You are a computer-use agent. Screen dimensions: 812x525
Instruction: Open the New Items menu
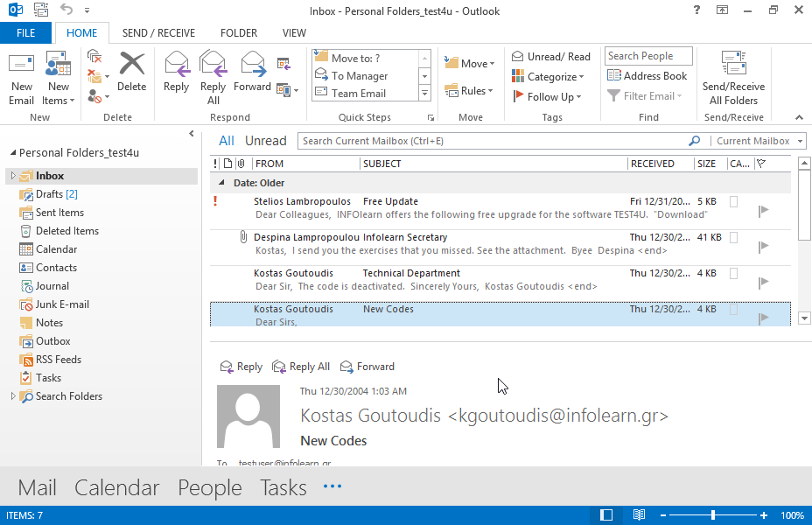(58, 78)
